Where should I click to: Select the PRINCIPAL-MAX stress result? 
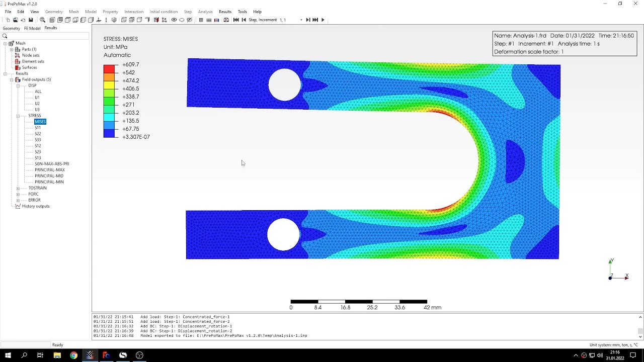coord(49,170)
